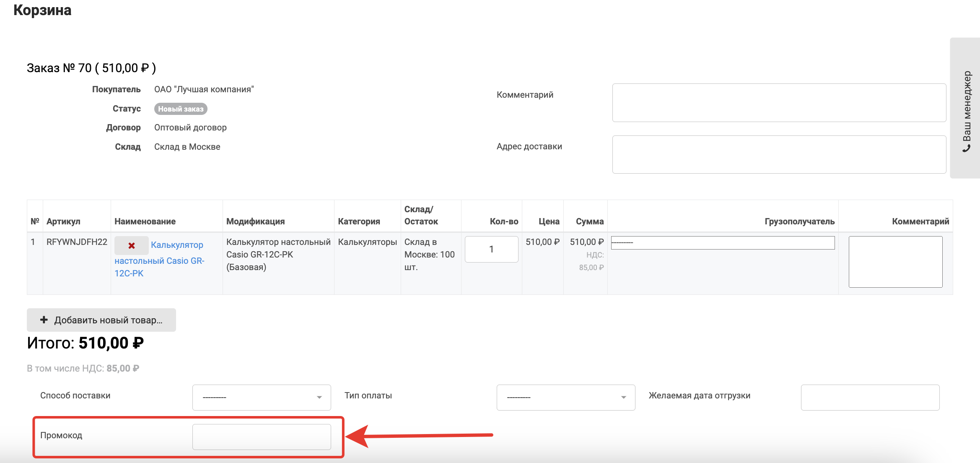Screen dimensions: 980x463
Task: Click the Адрес доставки text area
Action: 779,154
